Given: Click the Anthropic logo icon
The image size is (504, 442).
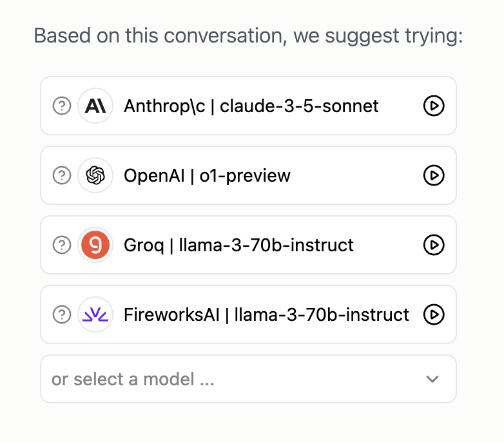Looking at the screenshot, I should point(95,106).
